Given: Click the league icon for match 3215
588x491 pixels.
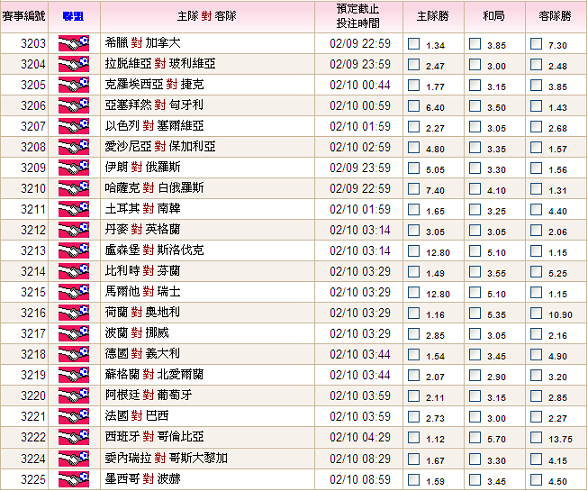Looking at the screenshot, I should coord(74,292).
